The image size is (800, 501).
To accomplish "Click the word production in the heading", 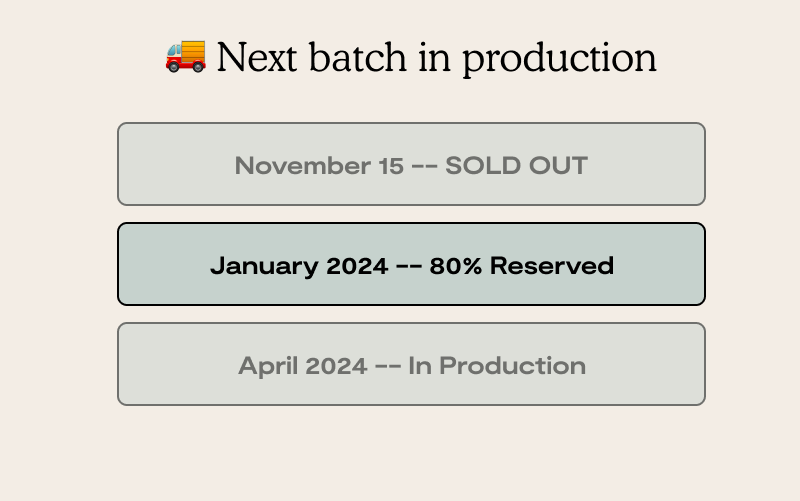I will [560, 59].
